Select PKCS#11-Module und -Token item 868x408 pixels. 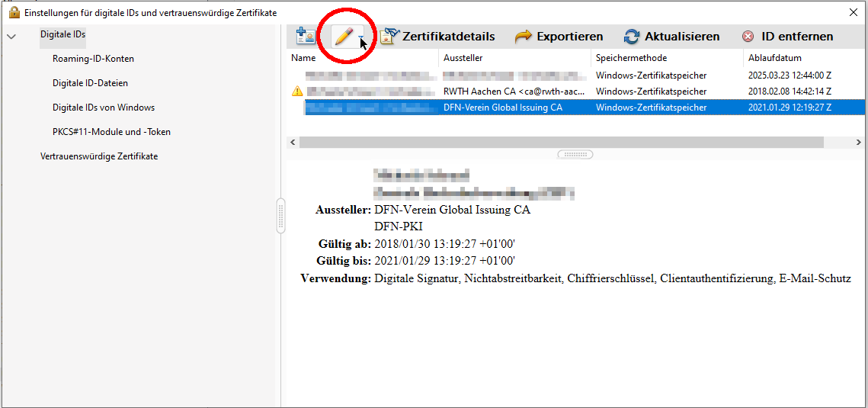112,132
